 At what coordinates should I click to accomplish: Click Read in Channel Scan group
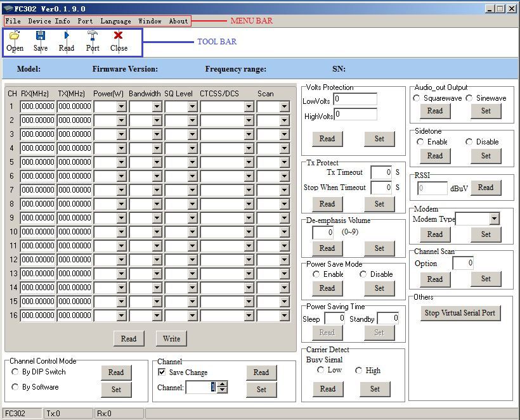coord(435,279)
